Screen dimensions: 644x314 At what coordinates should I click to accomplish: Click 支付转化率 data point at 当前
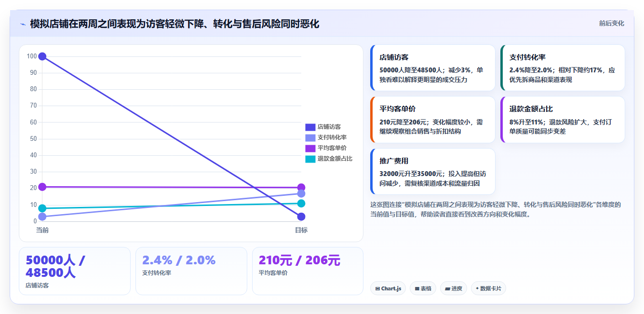42,217
